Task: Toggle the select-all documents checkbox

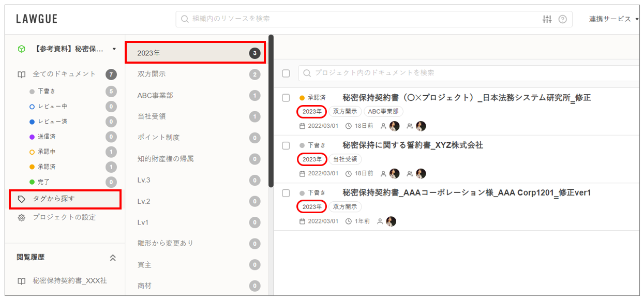Action: pos(286,73)
